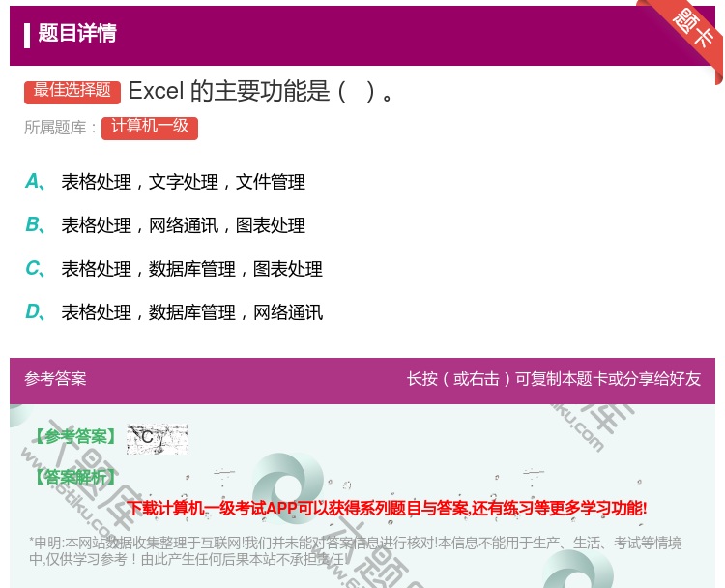The width and height of the screenshot is (725, 588).
Task: Click the letter A option marker
Action: point(35,182)
